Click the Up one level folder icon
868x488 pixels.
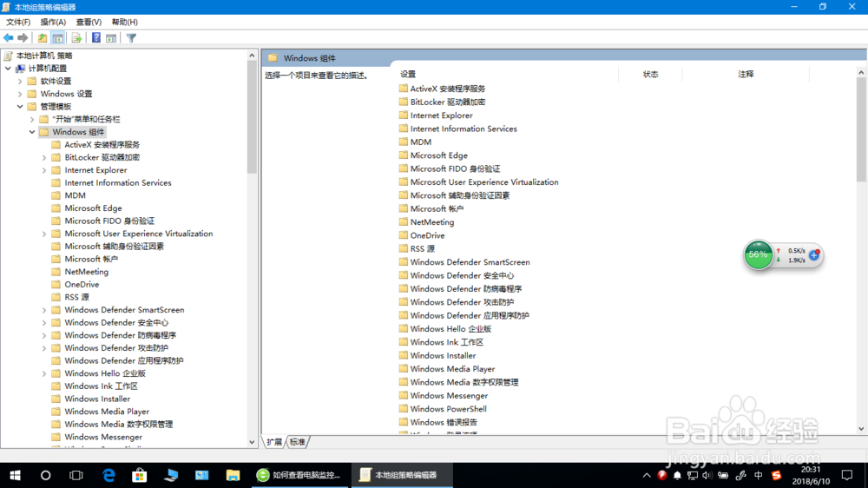tap(42, 37)
